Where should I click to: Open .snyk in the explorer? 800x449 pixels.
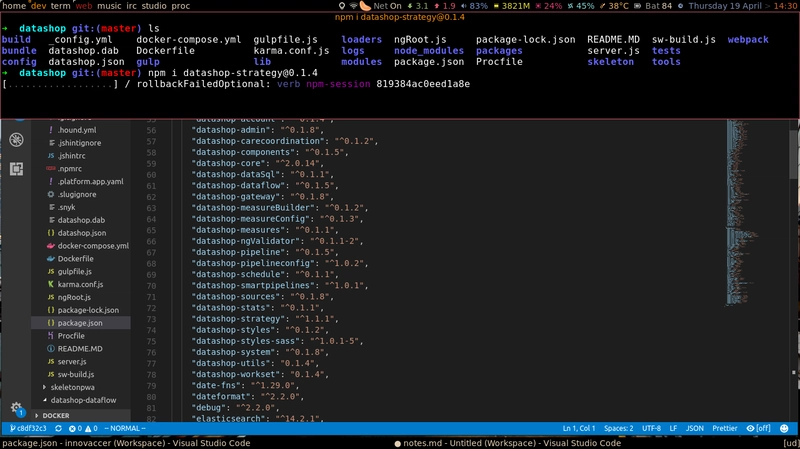[x=66, y=207]
